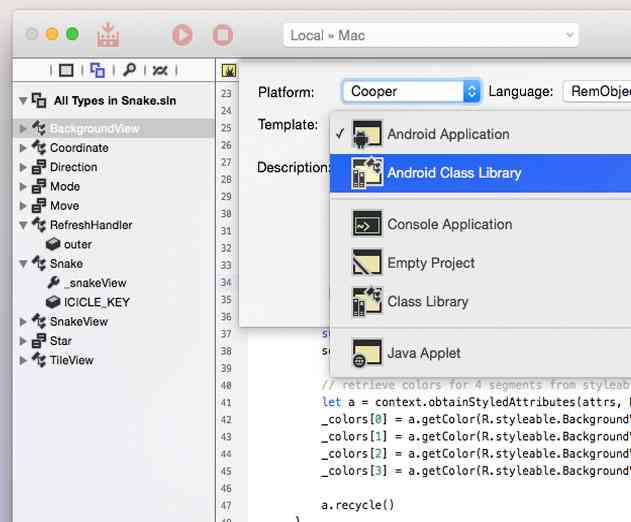The image size is (631, 522).
Task: Select the types view icon in sidebar toolbar
Action: 97,70
